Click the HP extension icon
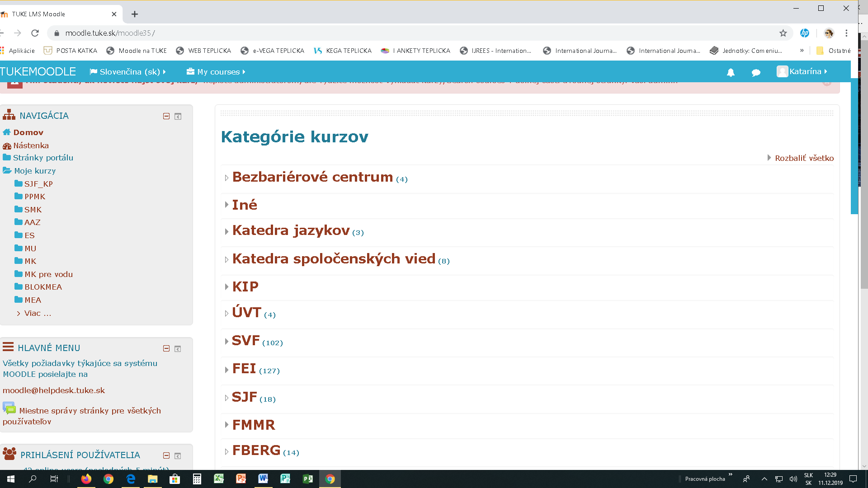This screenshot has height=488, width=868. coord(805,33)
